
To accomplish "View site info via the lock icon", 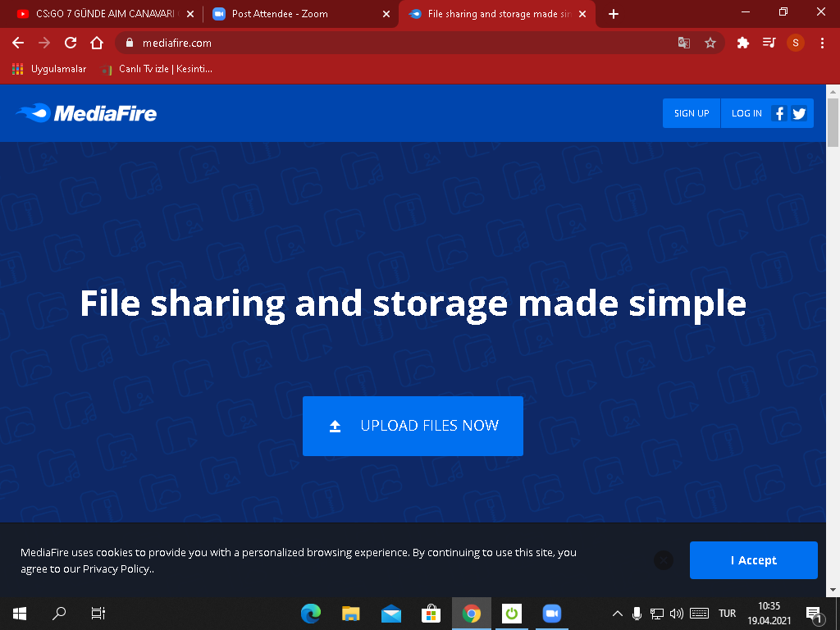I will (129, 43).
